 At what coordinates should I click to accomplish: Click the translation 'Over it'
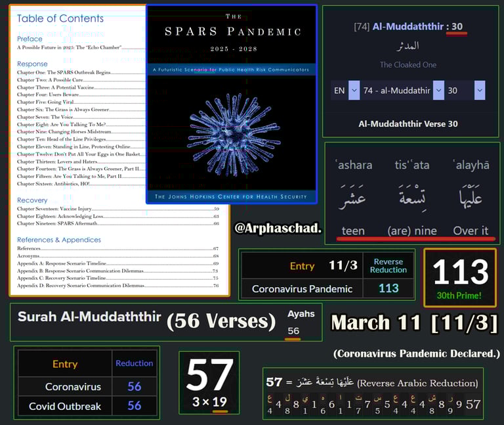[x=471, y=231]
